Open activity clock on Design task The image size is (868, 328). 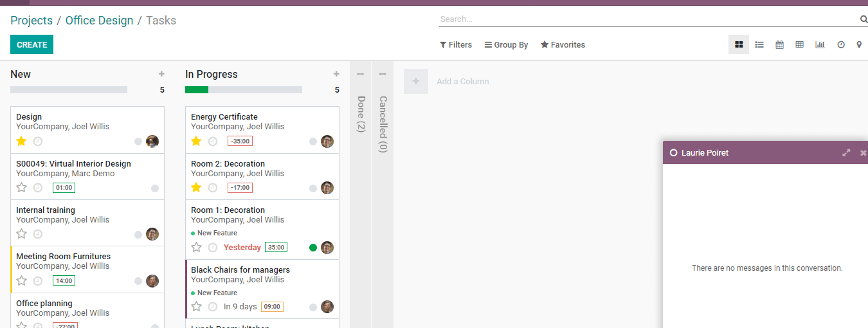38,141
